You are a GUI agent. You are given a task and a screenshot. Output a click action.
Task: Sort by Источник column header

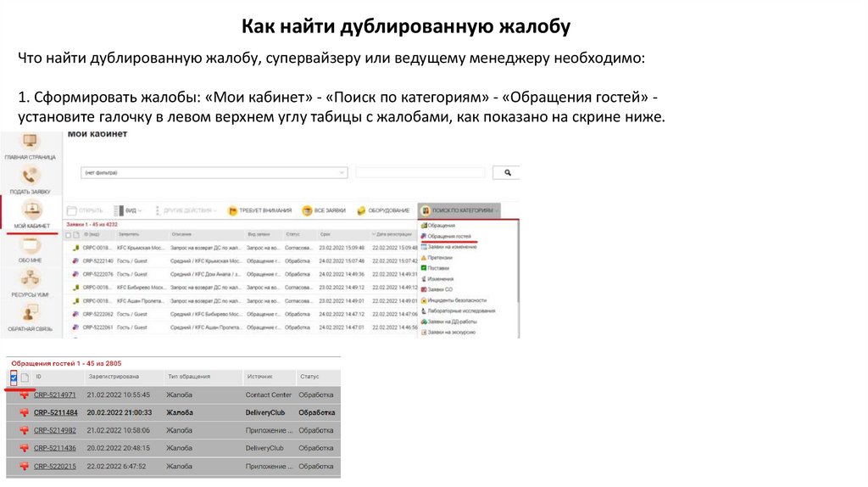pos(259,377)
